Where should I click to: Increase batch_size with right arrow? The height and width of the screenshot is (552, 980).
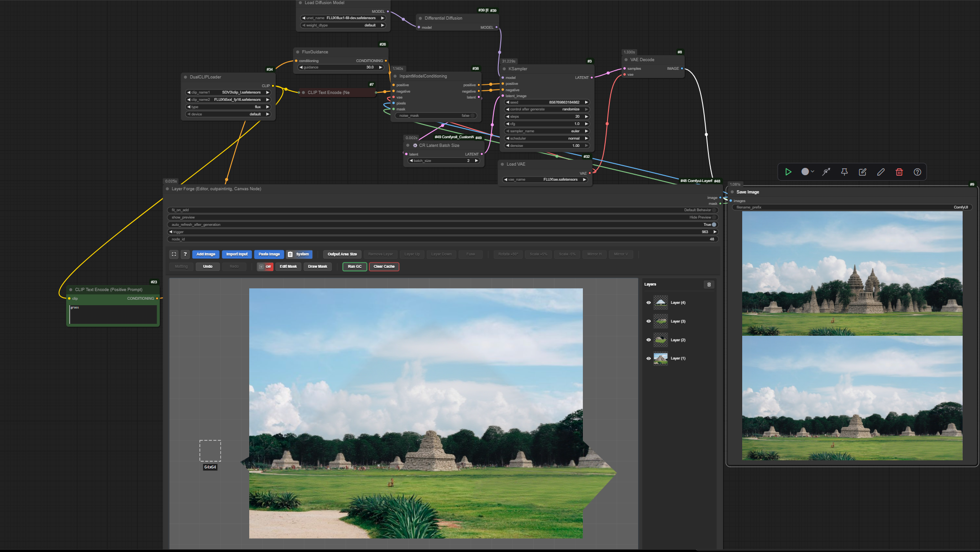(x=477, y=161)
